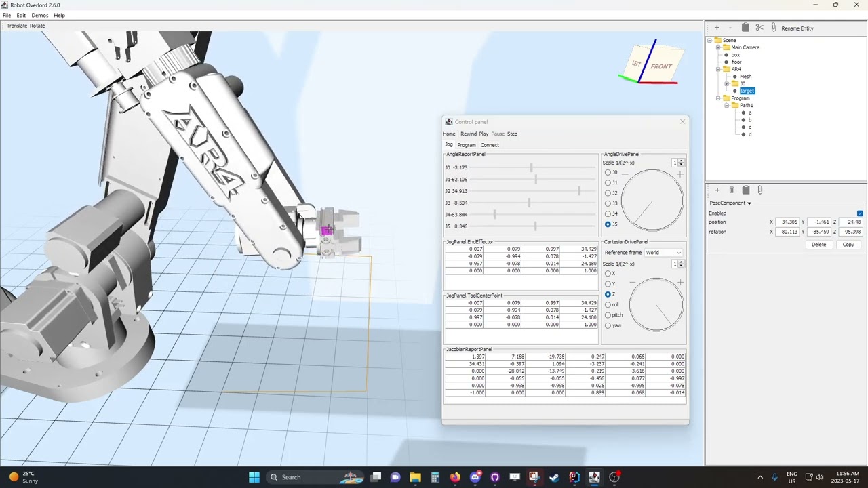Click the add component plus icon
Image resolution: width=868 pixels, height=488 pixels.
point(717,190)
